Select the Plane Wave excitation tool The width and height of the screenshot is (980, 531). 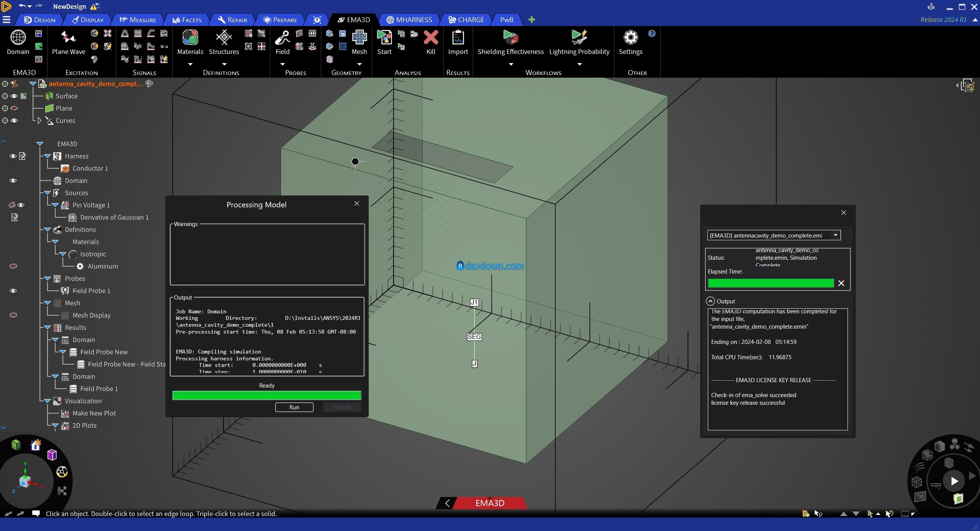[x=69, y=37]
